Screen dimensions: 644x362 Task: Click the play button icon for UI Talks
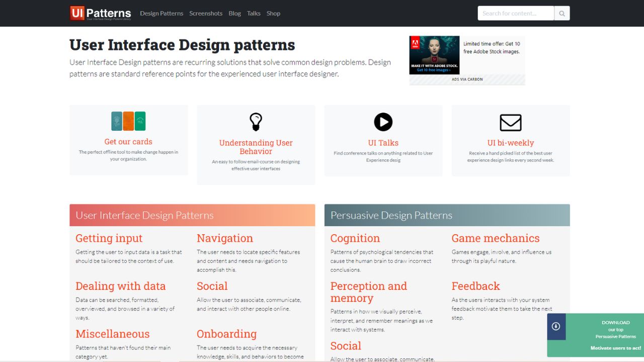[x=383, y=122]
